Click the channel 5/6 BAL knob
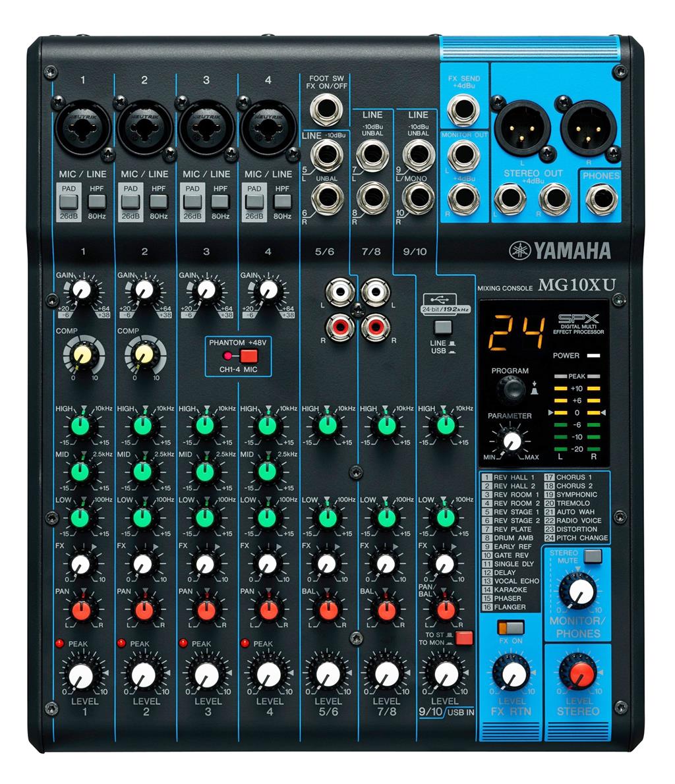Image resolution: width=675 pixels, height=784 pixels. click(328, 610)
